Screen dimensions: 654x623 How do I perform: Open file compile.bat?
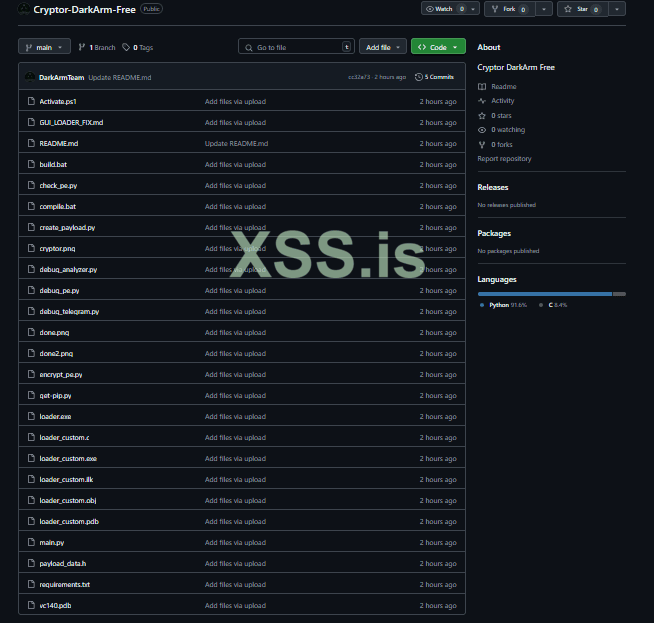pos(58,206)
